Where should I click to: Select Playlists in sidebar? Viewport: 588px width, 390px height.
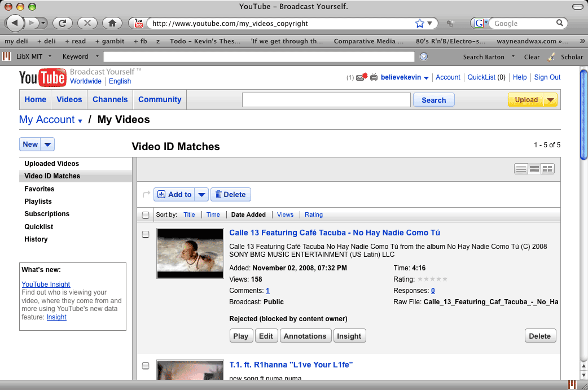coord(38,201)
